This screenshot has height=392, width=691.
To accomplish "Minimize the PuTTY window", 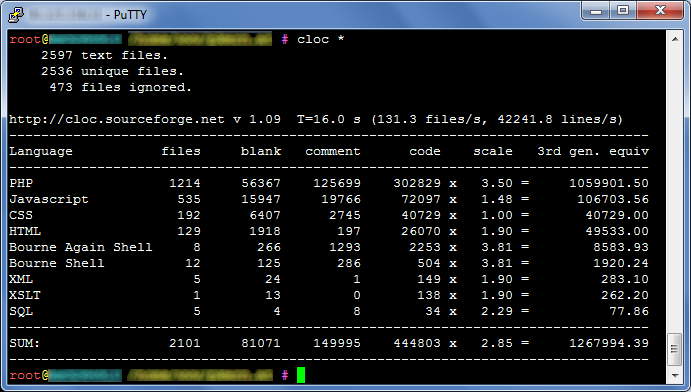I will (x=596, y=11).
